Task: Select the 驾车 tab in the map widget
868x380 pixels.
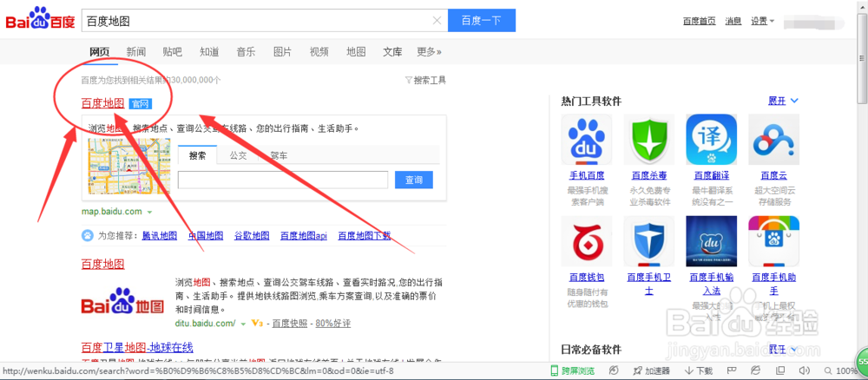Action: tap(279, 155)
